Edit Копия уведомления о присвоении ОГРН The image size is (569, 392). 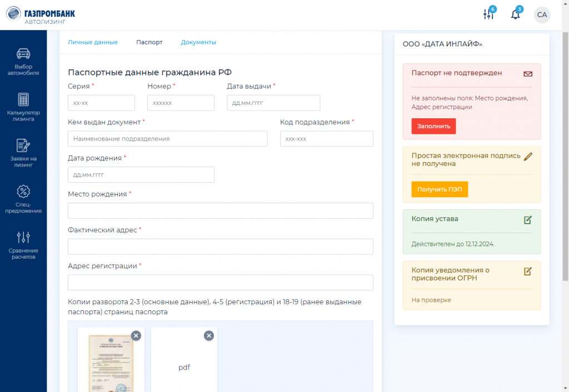point(528,272)
